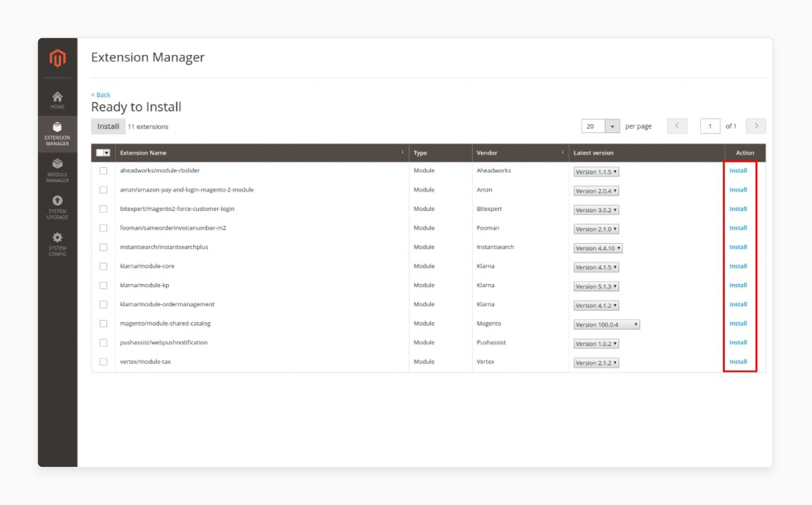Install aheadworks/module-rbslider

click(738, 170)
